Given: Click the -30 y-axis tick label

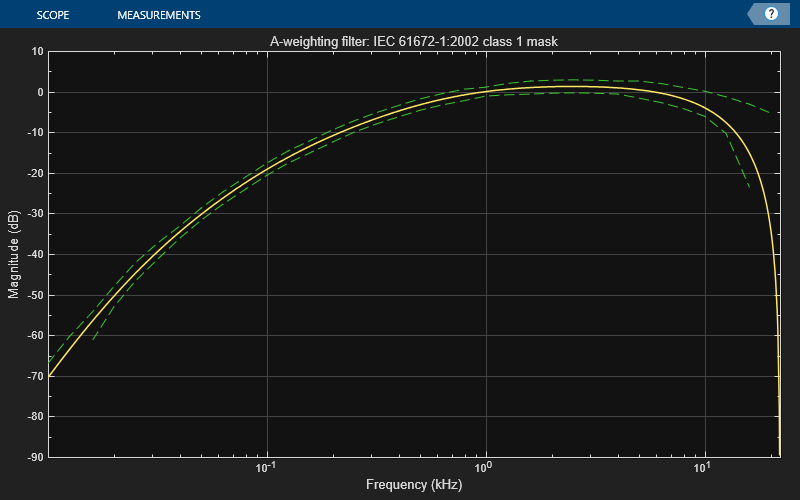Looking at the screenshot, I should 35,214.
